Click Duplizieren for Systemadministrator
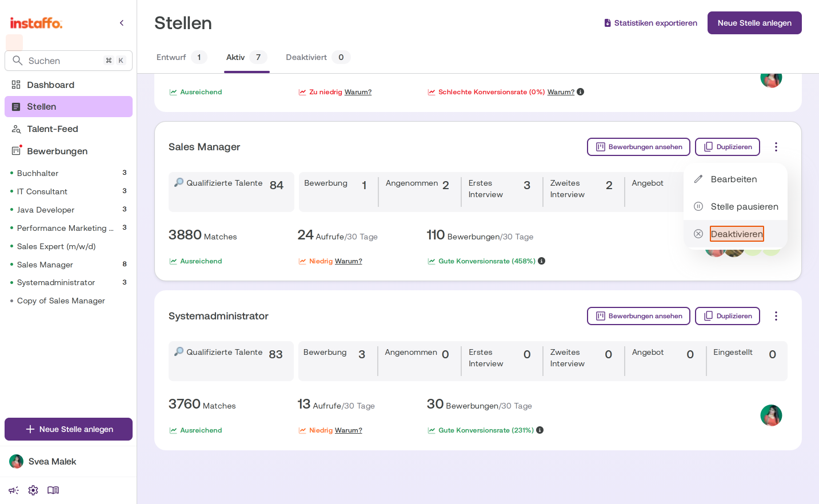 coord(728,316)
